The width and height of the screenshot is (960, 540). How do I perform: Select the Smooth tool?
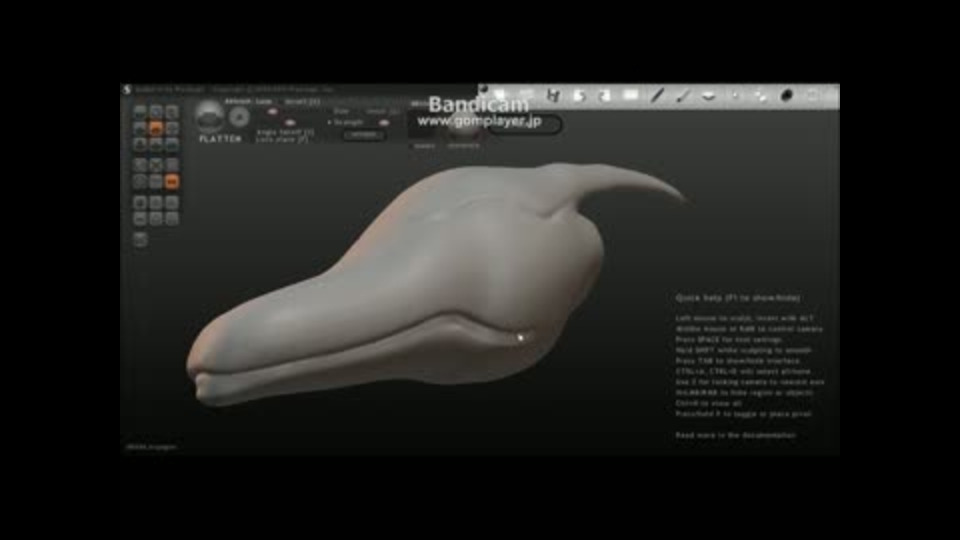tap(172, 144)
